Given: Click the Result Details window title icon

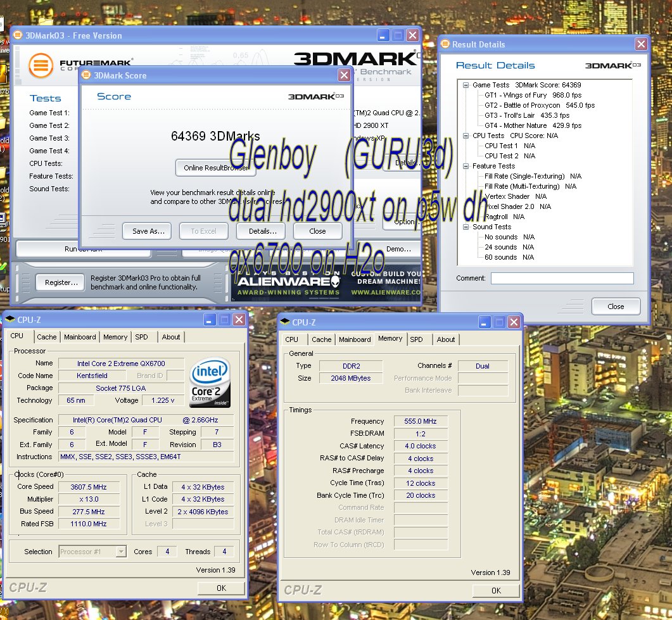Looking at the screenshot, I should point(445,44).
